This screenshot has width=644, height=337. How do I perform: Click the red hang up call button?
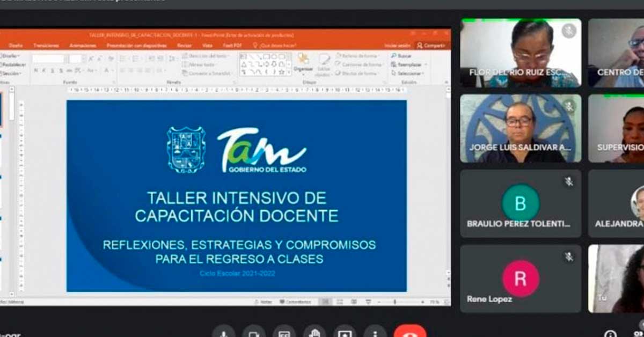pyautogui.click(x=409, y=333)
